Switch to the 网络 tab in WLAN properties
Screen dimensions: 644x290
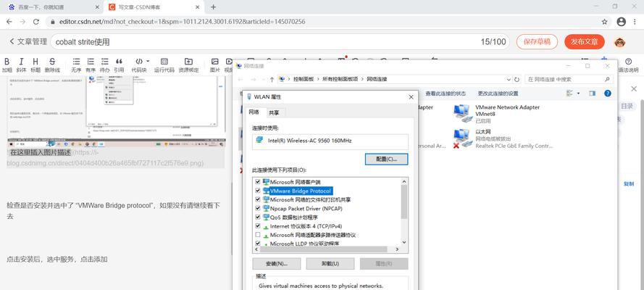[254, 112]
